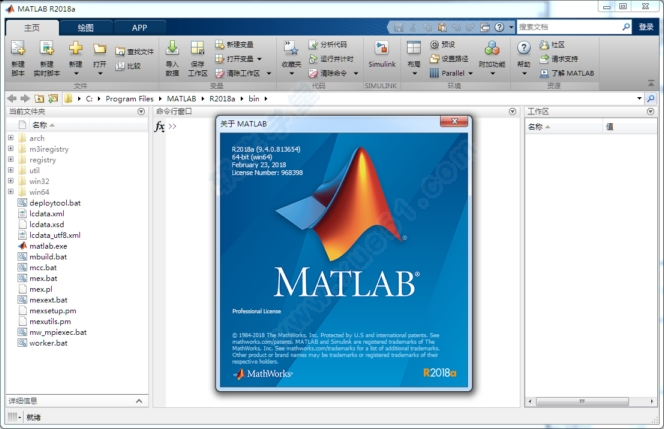Switch to the APP tab

139,28
